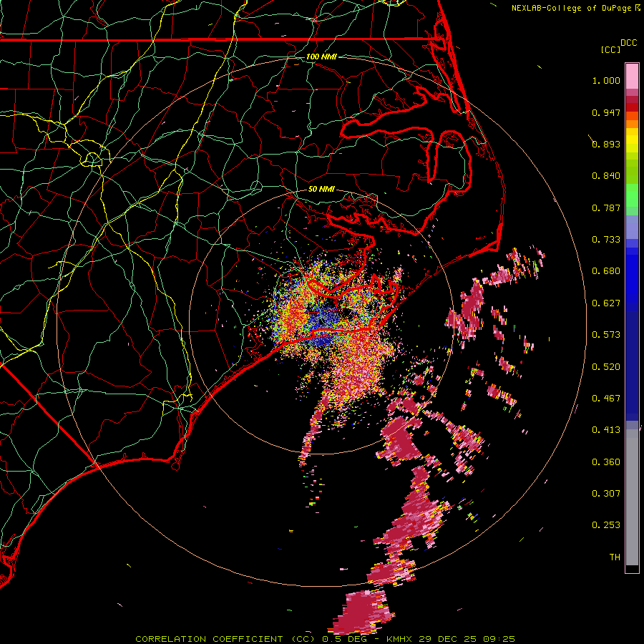Click the DCC label above the color scale
Image resolution: width=644 pixels, height=644 pixels.
pos(628,43)
